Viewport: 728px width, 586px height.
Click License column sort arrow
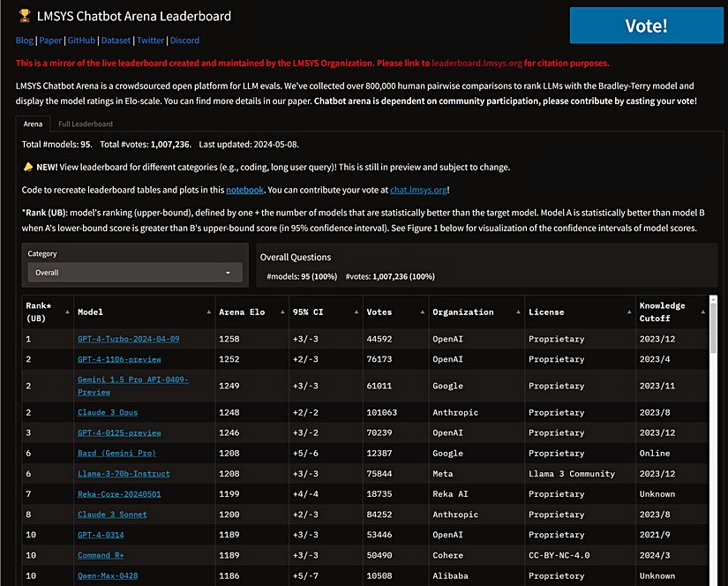pyautogui.click(x=627, y=312)
